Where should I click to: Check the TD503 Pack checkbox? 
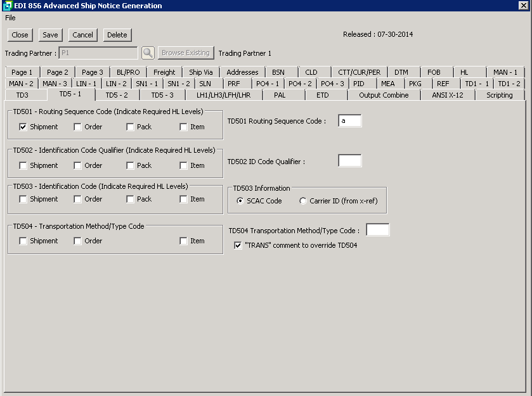[x=130, y=199]
